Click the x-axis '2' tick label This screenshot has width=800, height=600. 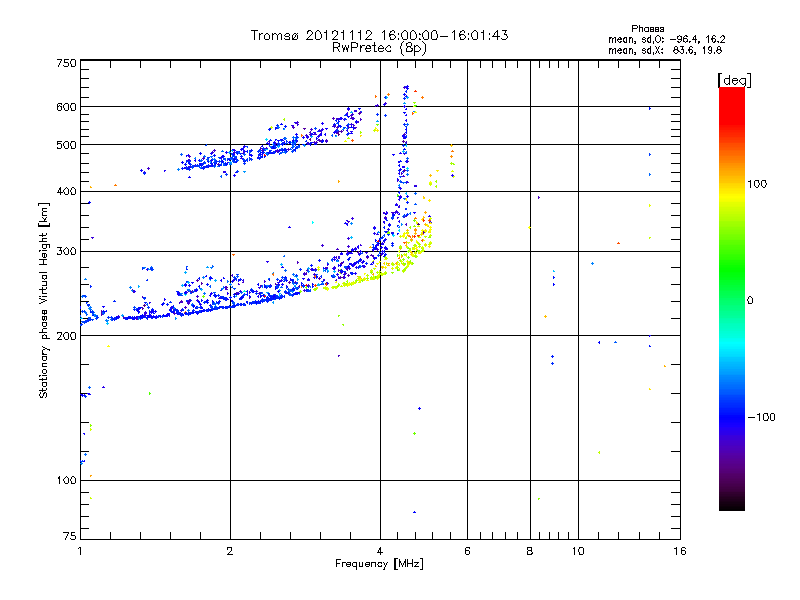click(230, 551)
